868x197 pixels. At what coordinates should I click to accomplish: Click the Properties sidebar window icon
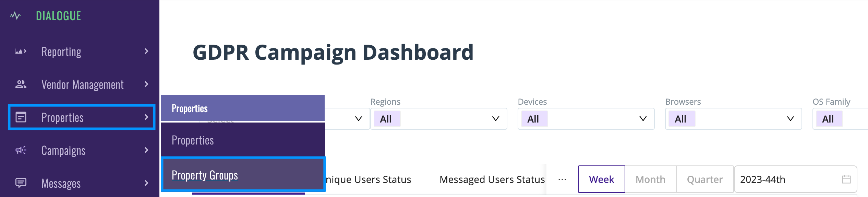pos(21,117)
